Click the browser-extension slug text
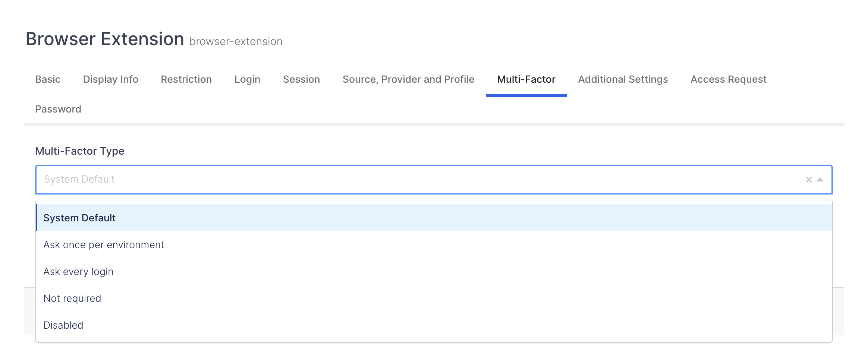Screen dimensions: 868x354 click(236, 41)
